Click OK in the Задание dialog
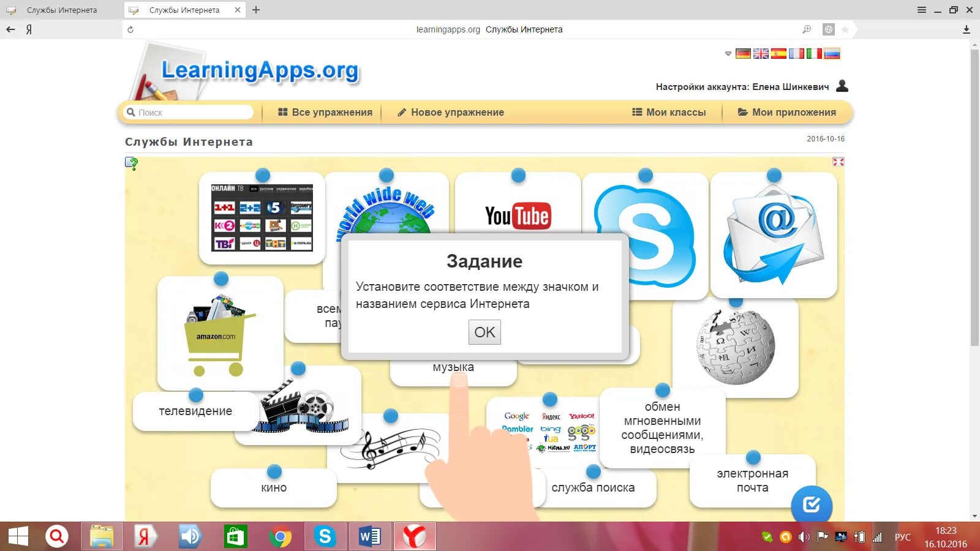Screen dimensions: 980x551 pos(484,332)
